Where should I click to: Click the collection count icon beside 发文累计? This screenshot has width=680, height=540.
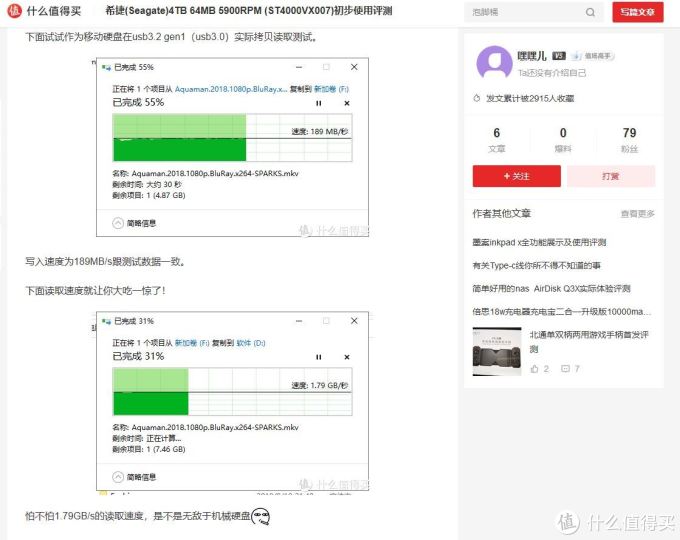(x=477, y=98)
